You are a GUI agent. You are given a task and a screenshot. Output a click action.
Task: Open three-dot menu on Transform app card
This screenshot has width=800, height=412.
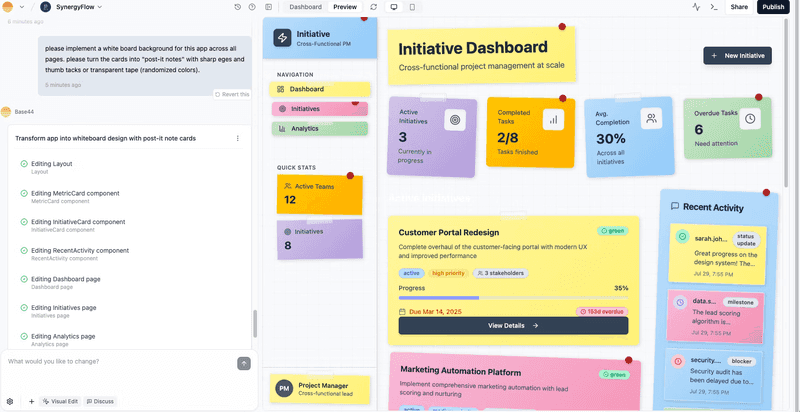237,138
